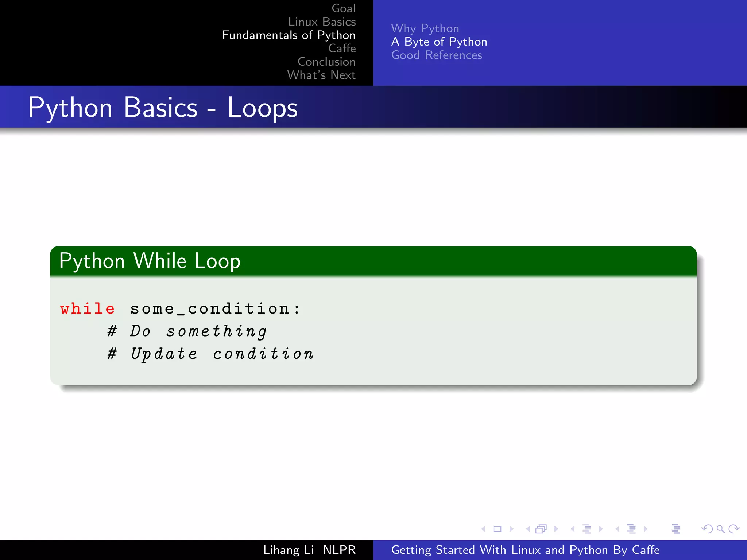Image resolution: width=747 pixels, height=560 pixels.
Task: Open Why Python subsection
Action: coord(425,28)
